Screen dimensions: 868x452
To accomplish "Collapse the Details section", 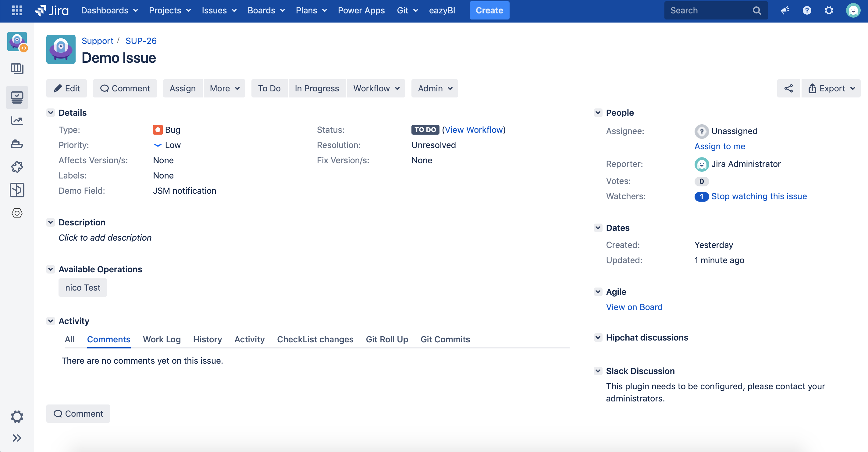I will [x=51, y=112].
